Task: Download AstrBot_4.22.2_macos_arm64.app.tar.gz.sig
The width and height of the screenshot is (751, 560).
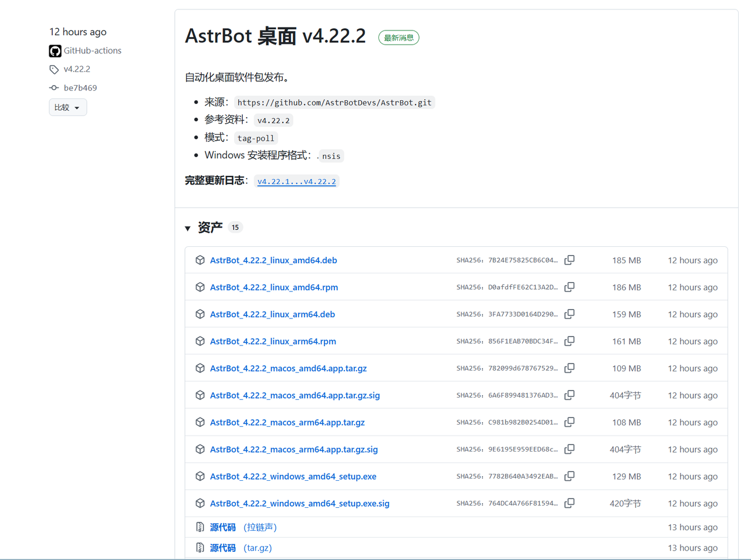Action: pyautogui.click(x=294, y=449)
